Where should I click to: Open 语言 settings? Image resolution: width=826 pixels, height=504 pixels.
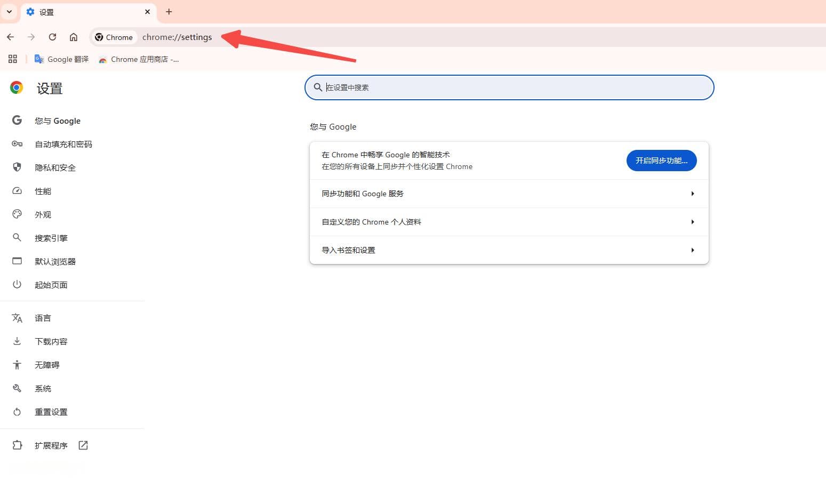[x=43, y=318]
